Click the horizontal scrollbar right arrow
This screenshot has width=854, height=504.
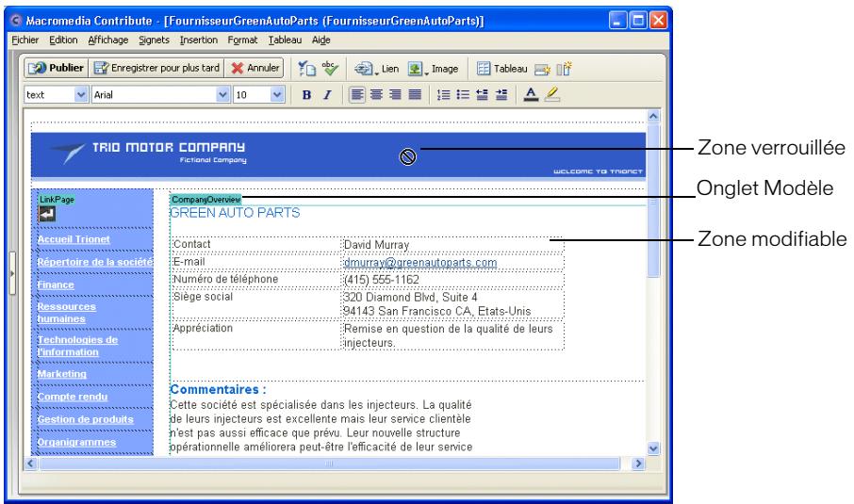click(x=638, y=463)
